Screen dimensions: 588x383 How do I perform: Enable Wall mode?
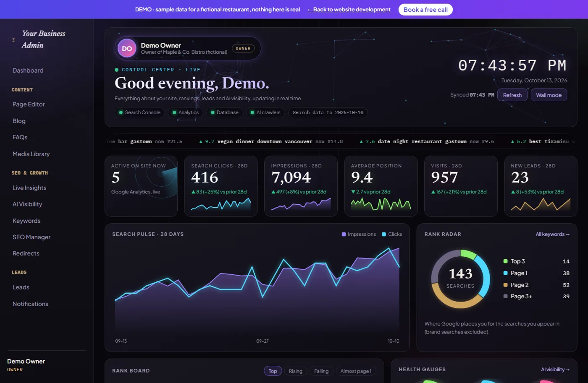(549, 95)
